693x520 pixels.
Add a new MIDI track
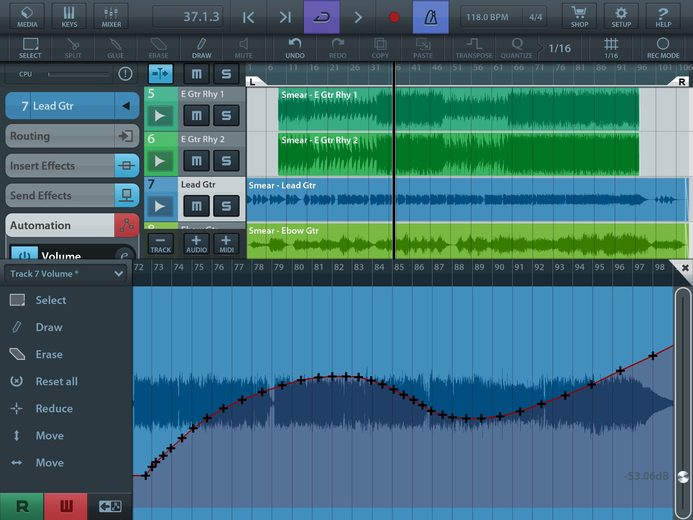point(226,244)
